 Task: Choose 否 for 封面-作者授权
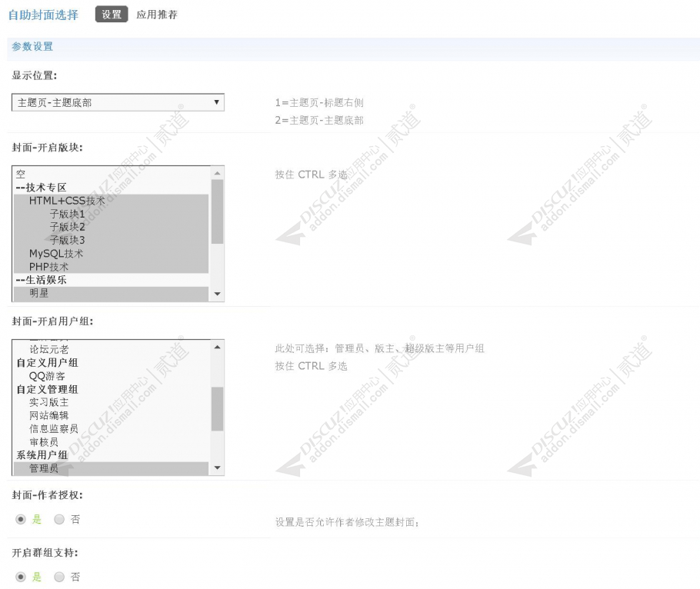point(59,519)
